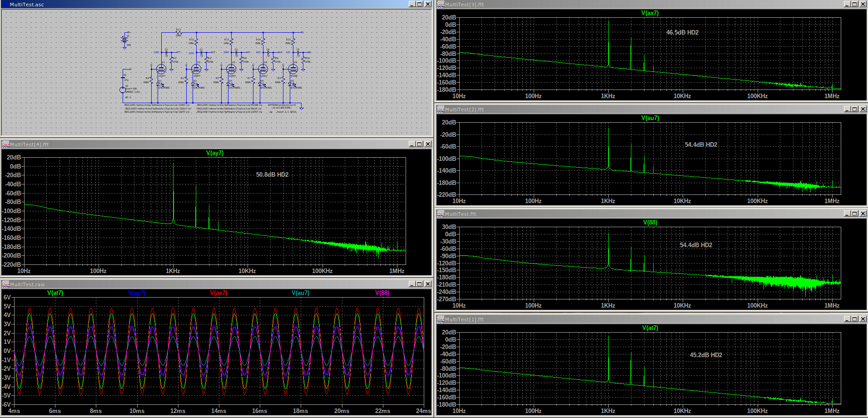868x418 pixels.
Task: Click the MultiTest[4].fft window title icon
Action: click(x=5, y=144)
